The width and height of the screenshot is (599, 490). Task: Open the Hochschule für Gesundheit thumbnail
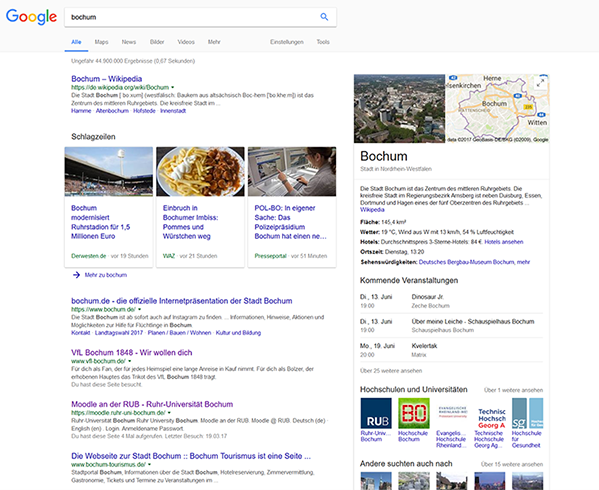coord(528,413)
